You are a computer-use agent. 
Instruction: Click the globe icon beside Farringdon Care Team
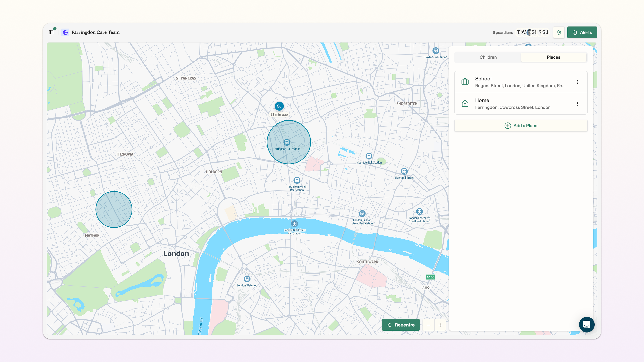click(x=65, y=33)
